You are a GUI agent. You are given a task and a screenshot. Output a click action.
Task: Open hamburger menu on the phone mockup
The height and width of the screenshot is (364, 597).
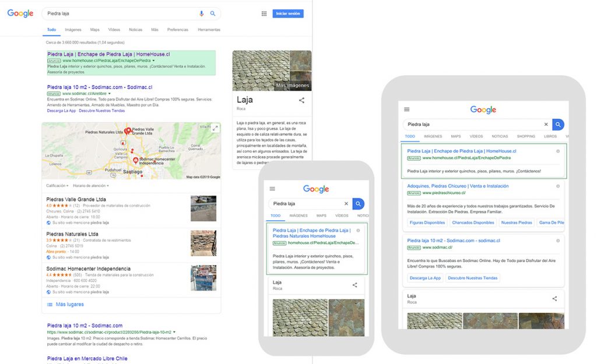272,189
